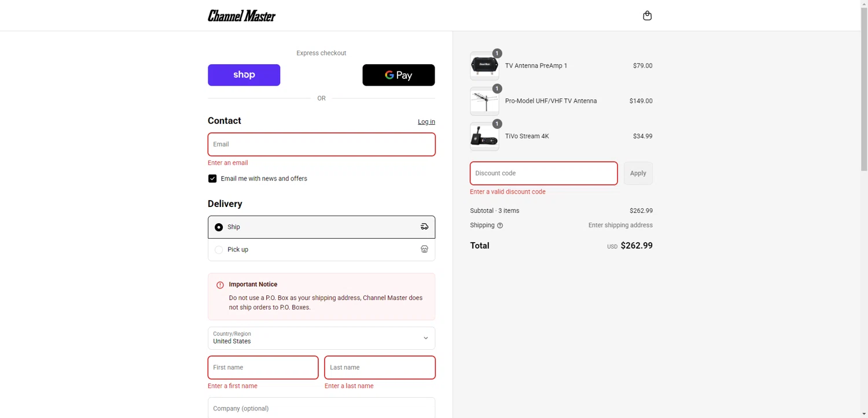Pay with Shop Pay express button

[x=244, y=75]
